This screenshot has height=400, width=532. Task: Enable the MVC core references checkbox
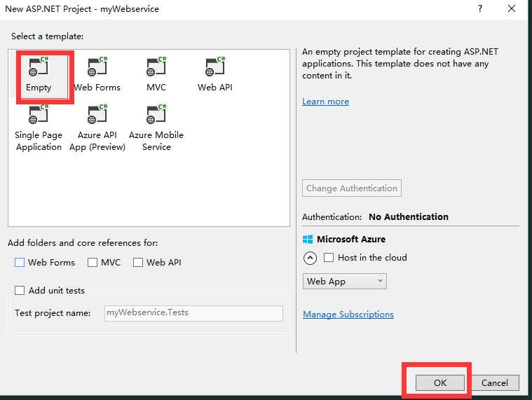tap(93, 263)
